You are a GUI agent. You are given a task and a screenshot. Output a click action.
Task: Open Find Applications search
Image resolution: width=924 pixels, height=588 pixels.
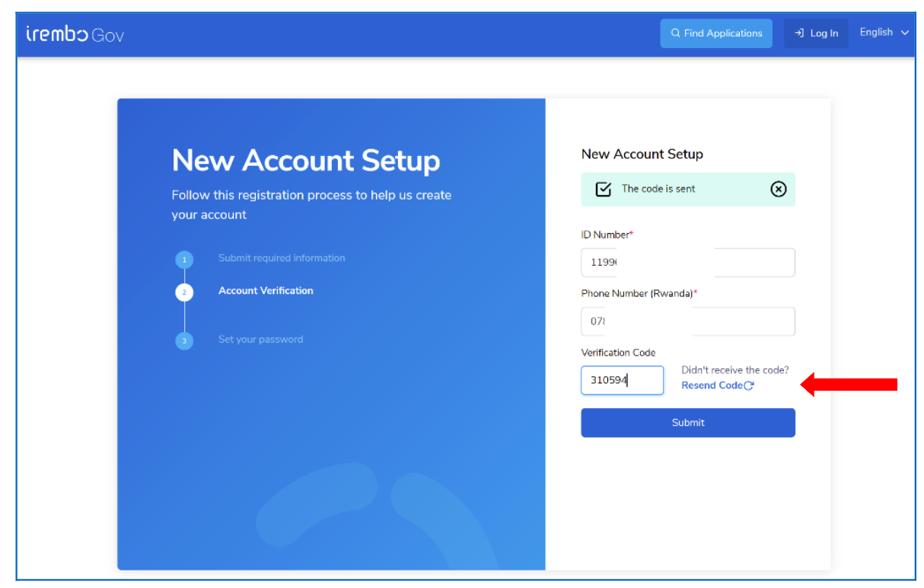point(716,34)
